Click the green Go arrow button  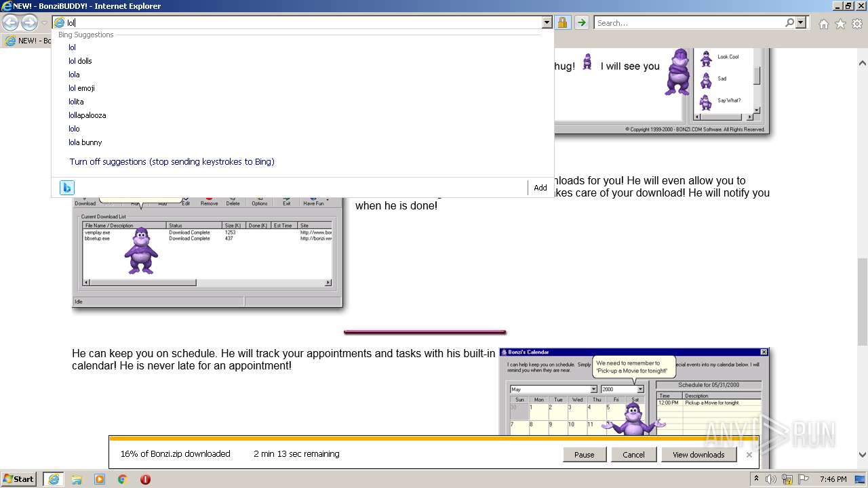pyautogui.click(x=581, y=22)
